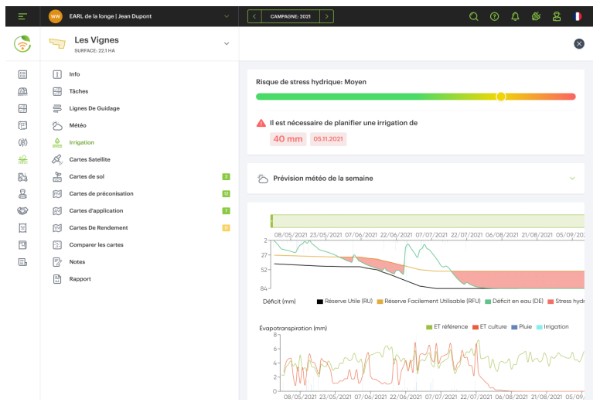Viewport: 600px width, 400px height.
Task: Select French flag language icon
Action: point(577,16)
